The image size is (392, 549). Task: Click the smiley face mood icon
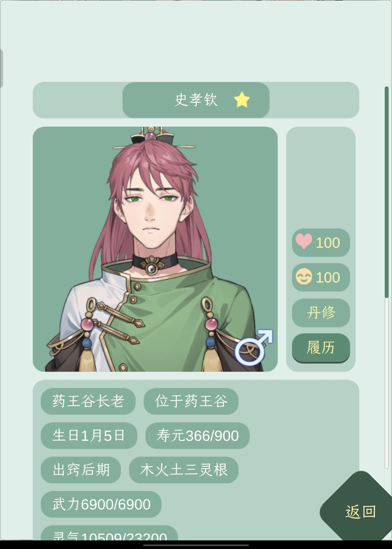tap(304, 277)
